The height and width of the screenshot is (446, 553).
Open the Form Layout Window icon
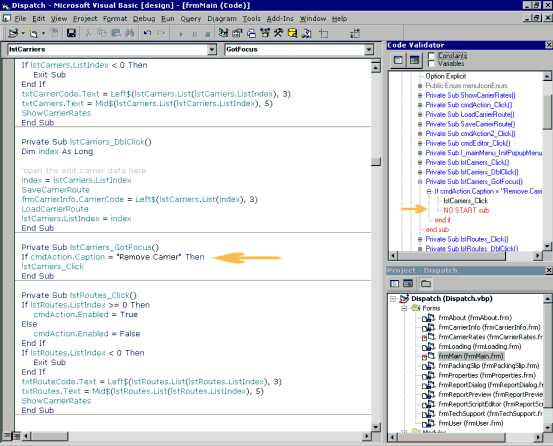251,33
